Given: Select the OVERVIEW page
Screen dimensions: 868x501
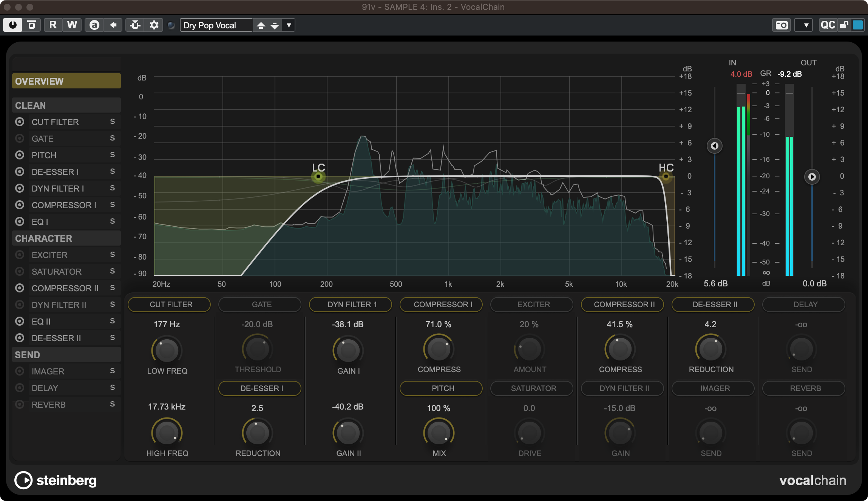Looking at the screenshot, I should click(x=66, y=81).
